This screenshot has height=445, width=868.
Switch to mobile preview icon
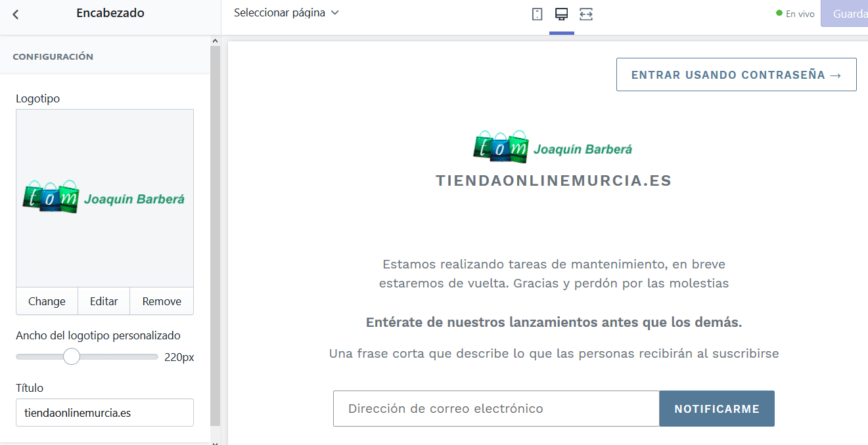(x=537, y=14)
